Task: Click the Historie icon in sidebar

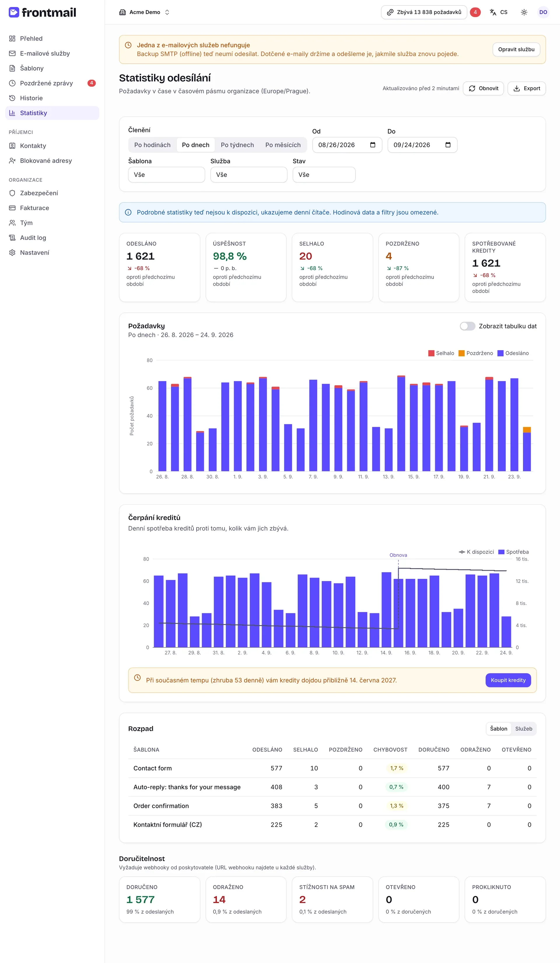Action: tap(12, 98)
